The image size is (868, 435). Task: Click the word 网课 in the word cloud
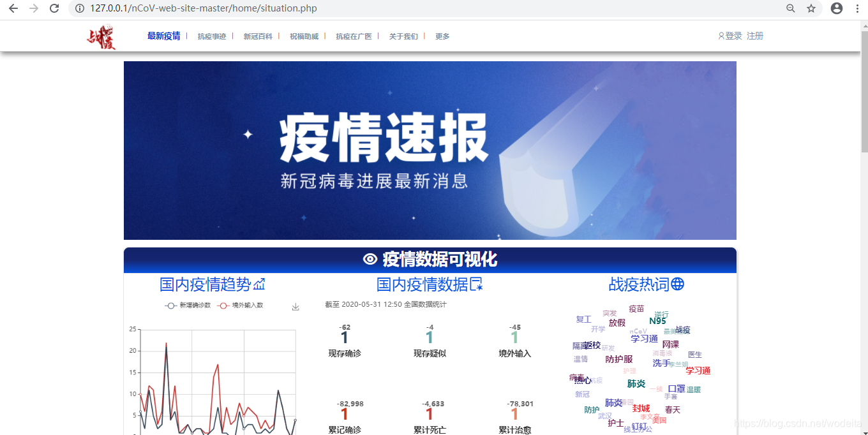tap(671, 344)
